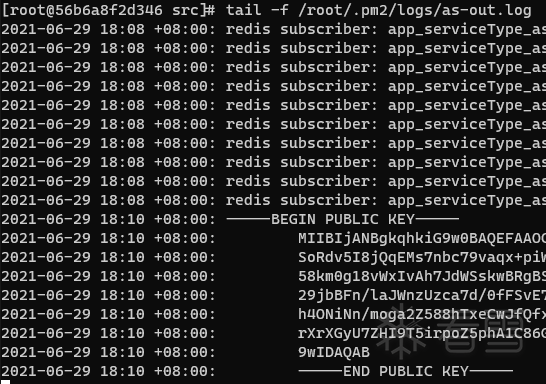Screen dimensions: 546x384
Task: Click the tail -f command text
Action: [x=257, y=10]
